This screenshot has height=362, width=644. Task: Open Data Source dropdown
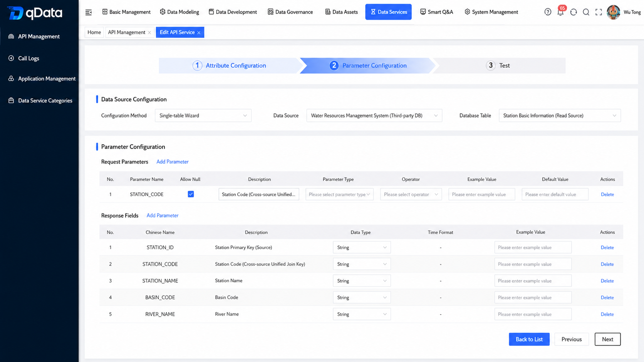click(x=374, y=115)
